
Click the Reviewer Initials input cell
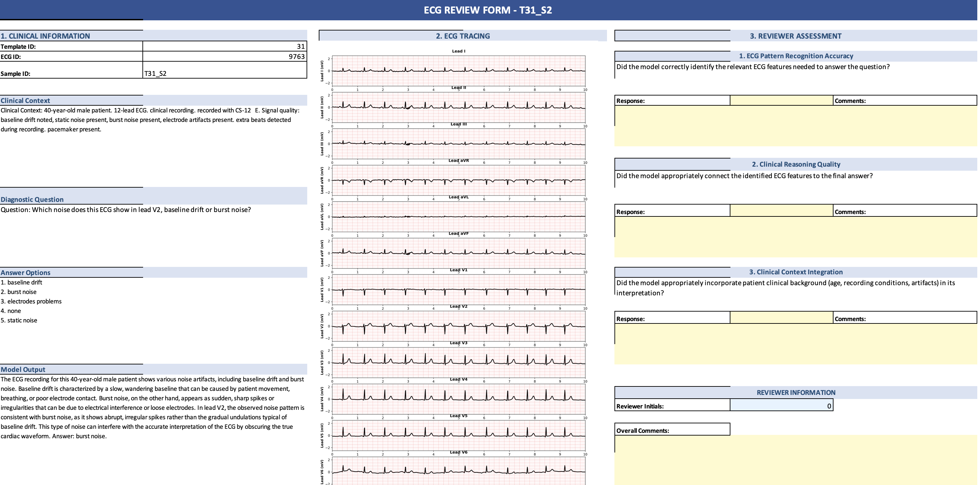[x=781, y=405]
